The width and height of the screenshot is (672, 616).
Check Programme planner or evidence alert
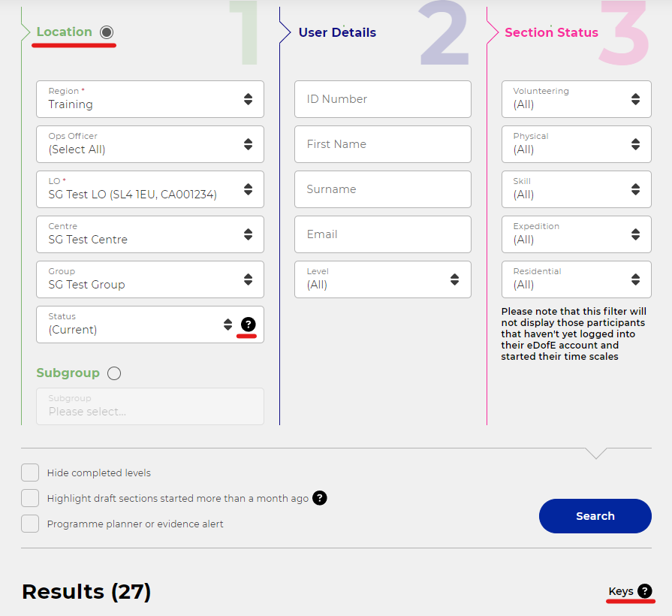pos(30,524)
